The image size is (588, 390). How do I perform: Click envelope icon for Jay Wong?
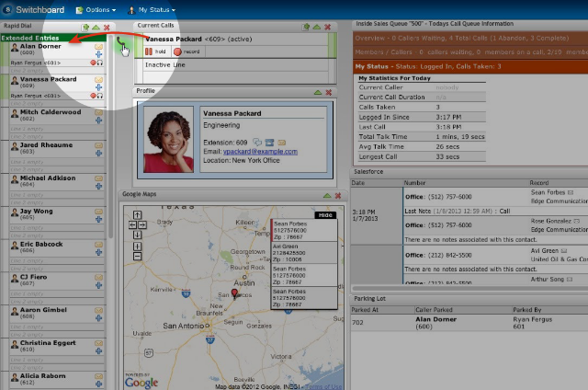98,212
